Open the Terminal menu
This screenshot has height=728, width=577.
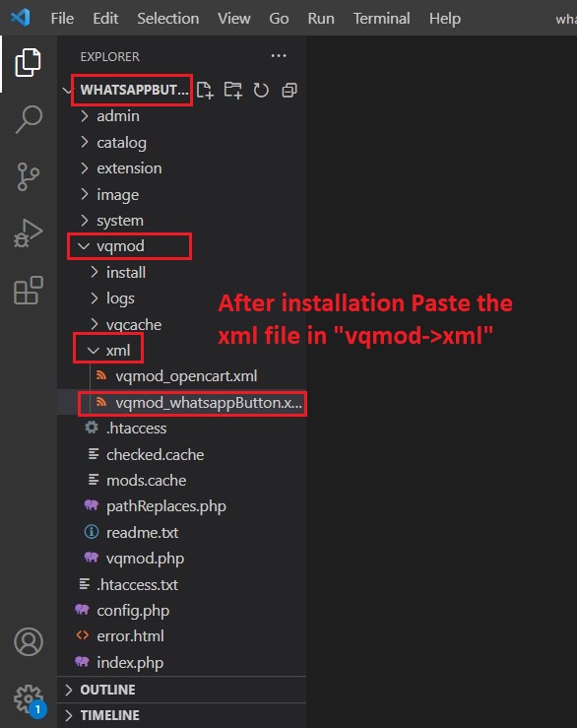[382, 19]
